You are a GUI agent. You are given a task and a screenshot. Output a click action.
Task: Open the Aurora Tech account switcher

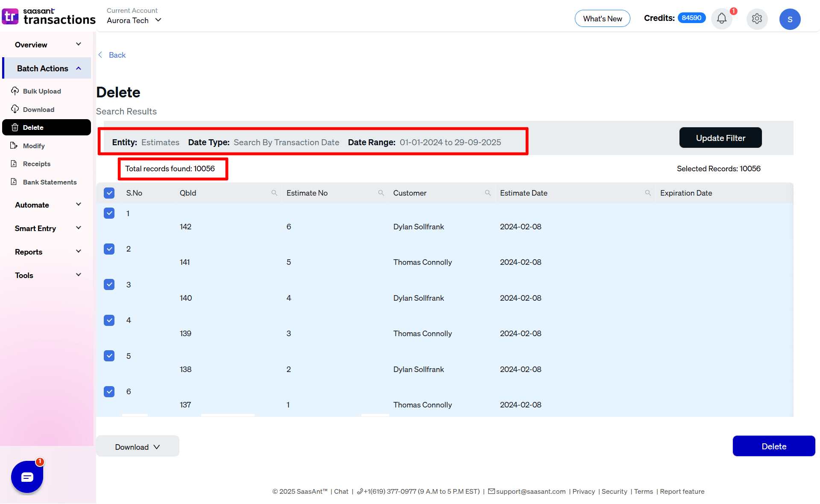point(134,20)
